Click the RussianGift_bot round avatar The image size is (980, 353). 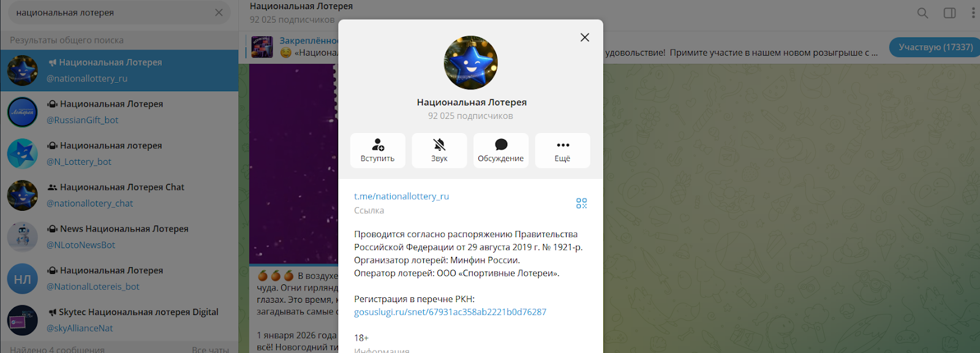(23, 112)
